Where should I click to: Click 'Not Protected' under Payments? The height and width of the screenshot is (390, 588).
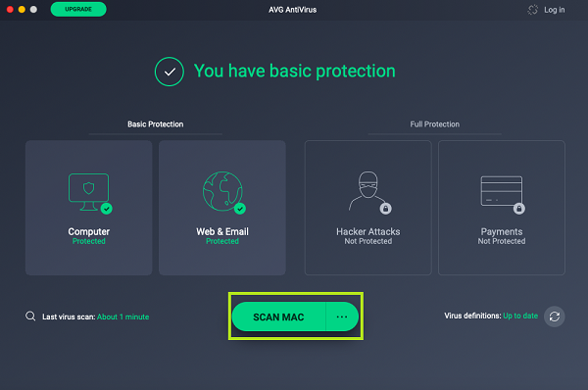point(502,241)
